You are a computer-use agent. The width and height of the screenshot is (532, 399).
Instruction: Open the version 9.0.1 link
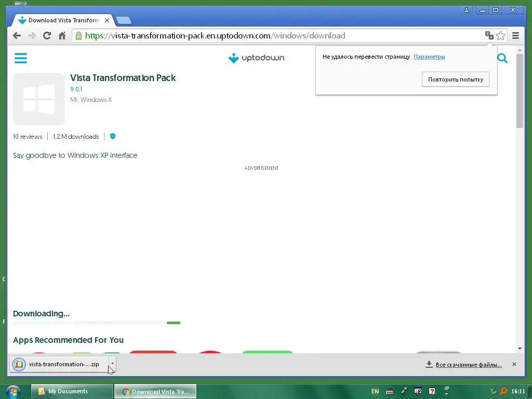[x=76, y=89]
